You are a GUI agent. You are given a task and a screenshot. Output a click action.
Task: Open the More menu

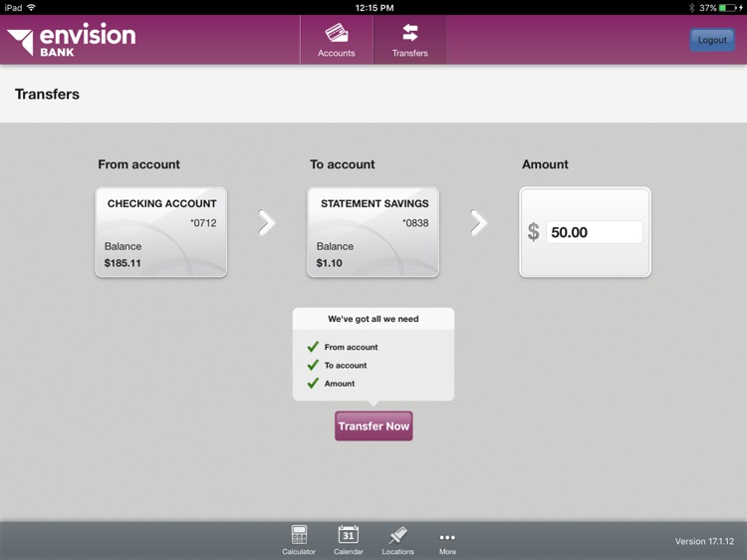pos(447,543)
